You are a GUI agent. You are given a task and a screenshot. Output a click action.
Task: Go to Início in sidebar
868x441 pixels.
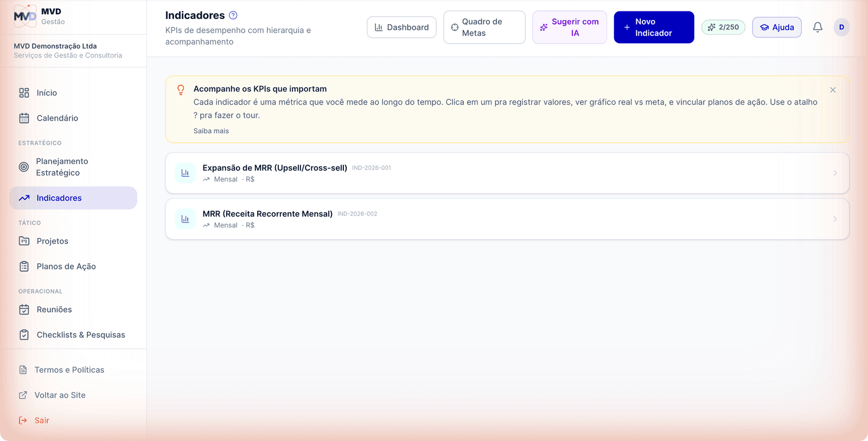73,93
